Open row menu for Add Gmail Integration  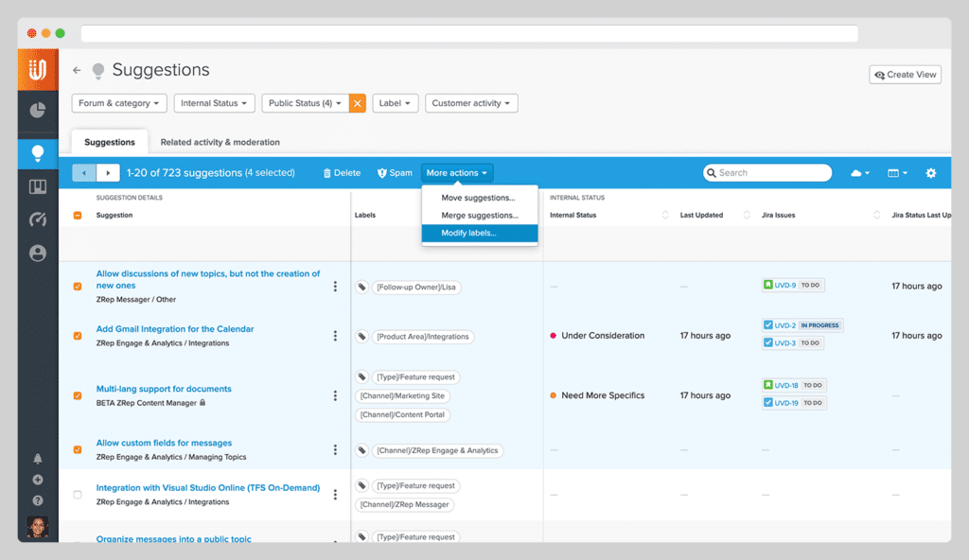point(335,336)
